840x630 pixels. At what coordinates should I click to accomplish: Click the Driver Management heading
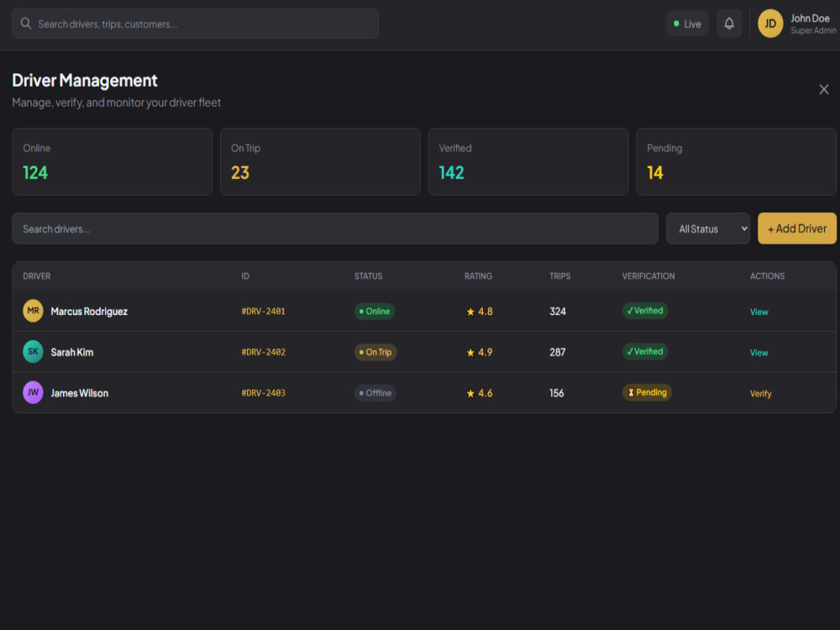pos(85,81)
